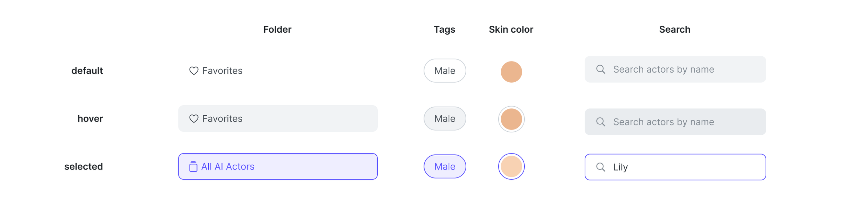Toggle the default-state Male tag
Screen dimensions: 868x223
point(445,71)
